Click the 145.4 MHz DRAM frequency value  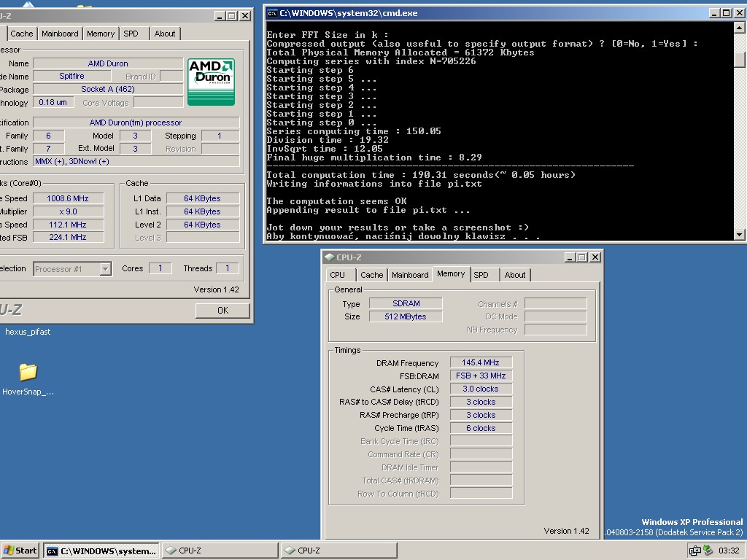click(481, 363)
